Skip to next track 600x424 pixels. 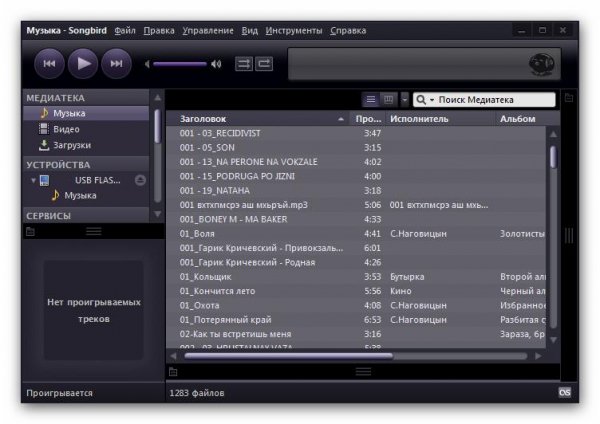pyautogui.click(x=116, y=64)
